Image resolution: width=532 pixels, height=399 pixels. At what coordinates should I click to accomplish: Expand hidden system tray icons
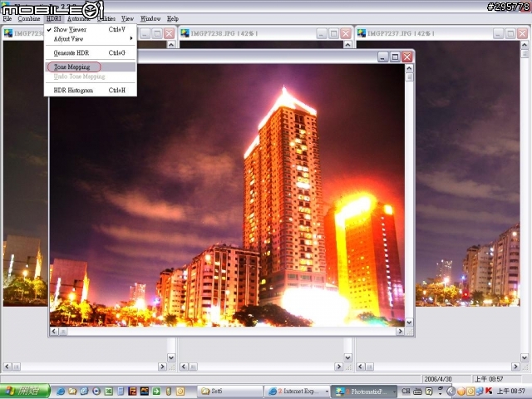(x=451, y=392)
